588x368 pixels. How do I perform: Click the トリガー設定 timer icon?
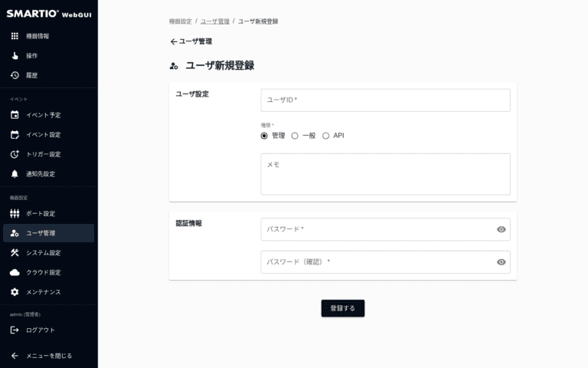(15, 154)
